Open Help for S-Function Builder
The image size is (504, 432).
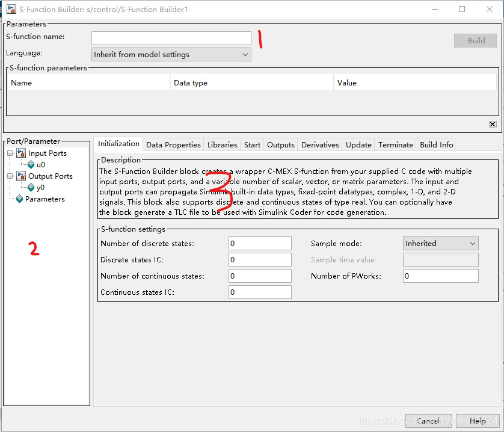pos(478,421)
